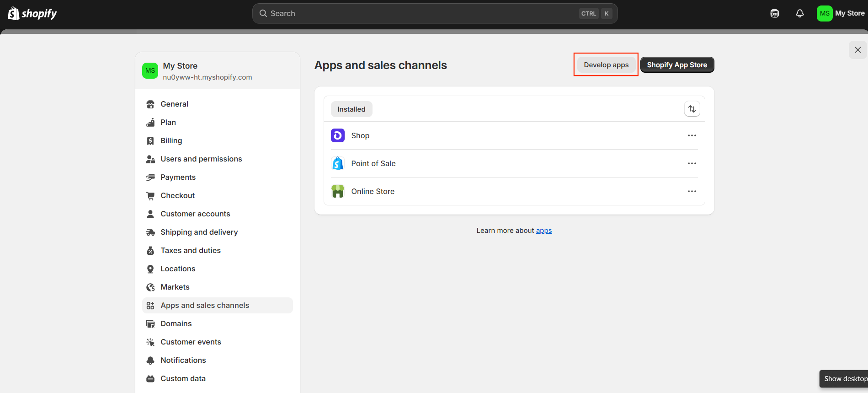Click the Domains icon

point(150,324)
